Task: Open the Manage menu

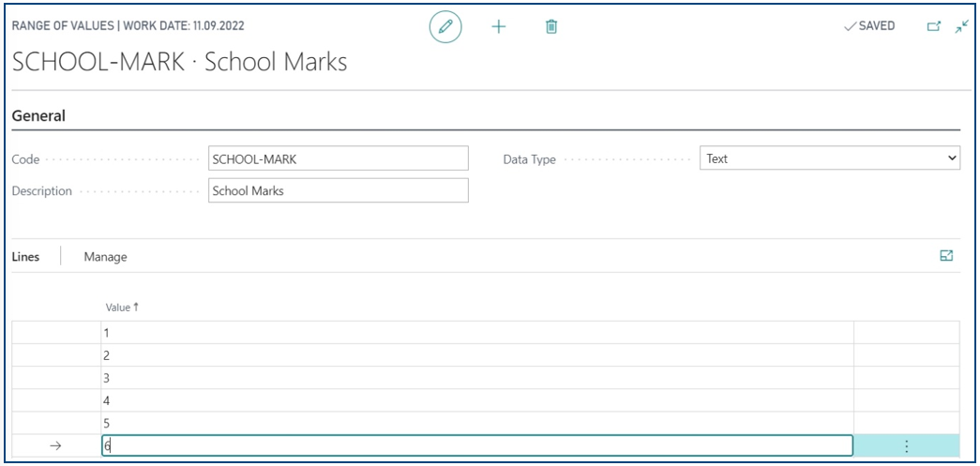Action: [106, 257]
